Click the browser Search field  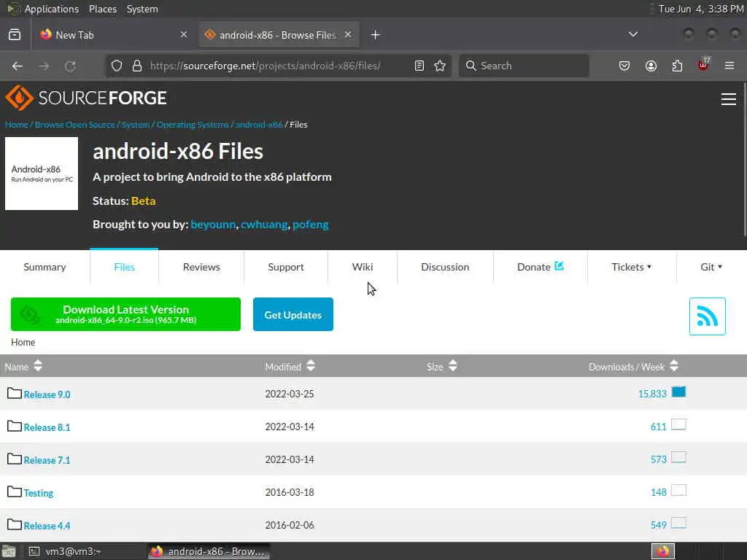point(524,66)
